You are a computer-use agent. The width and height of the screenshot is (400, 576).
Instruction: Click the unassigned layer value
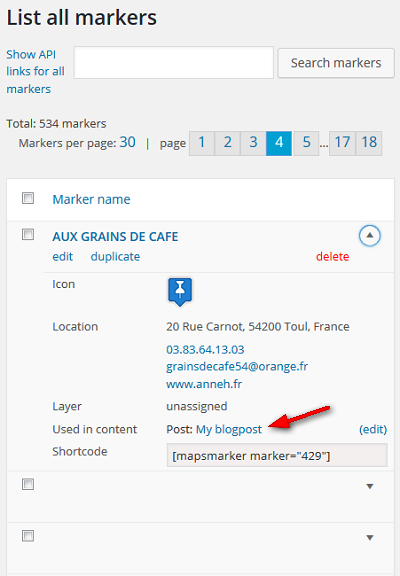click(x=197, y=407)
